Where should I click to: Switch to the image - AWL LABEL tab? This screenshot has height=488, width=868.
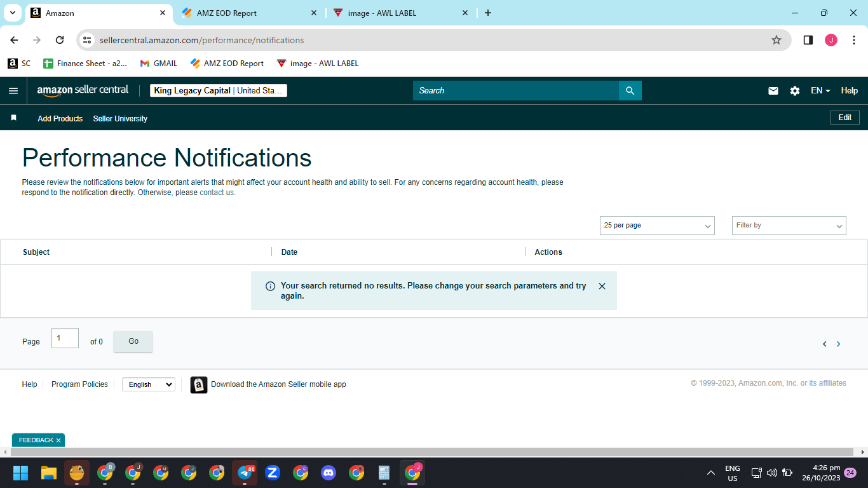(402, 13)
